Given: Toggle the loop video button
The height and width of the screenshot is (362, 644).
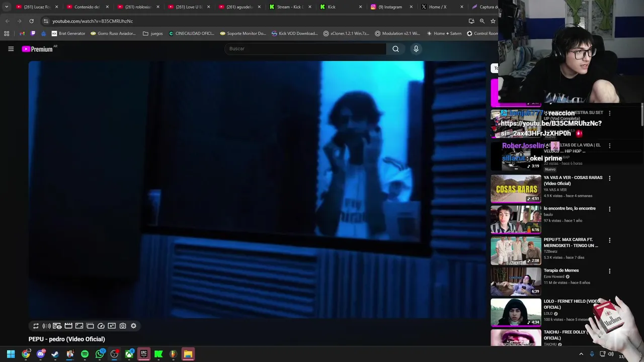Looking at the screenshot, I should pos(36,326).
